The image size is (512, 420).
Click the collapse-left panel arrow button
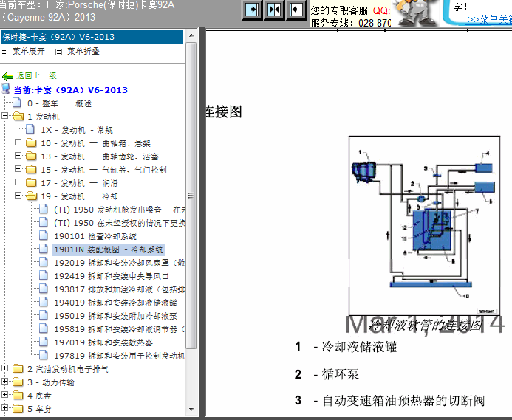coord(296,10)
